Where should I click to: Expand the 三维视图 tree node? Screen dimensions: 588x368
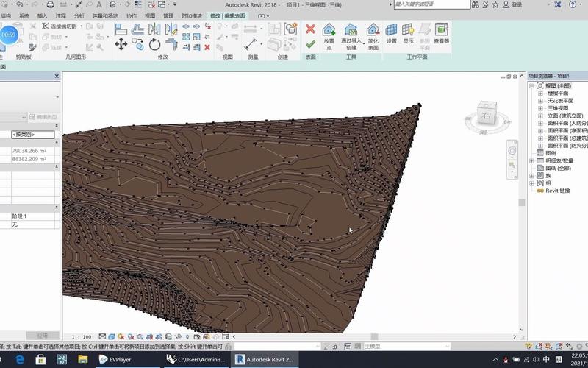point(540,108)
